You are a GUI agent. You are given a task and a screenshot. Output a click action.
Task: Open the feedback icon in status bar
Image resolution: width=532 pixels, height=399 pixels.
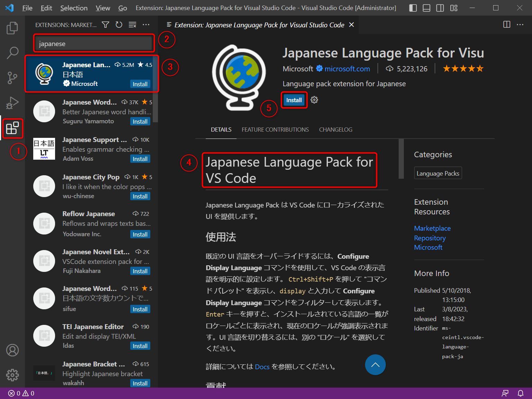coord(505,393)
